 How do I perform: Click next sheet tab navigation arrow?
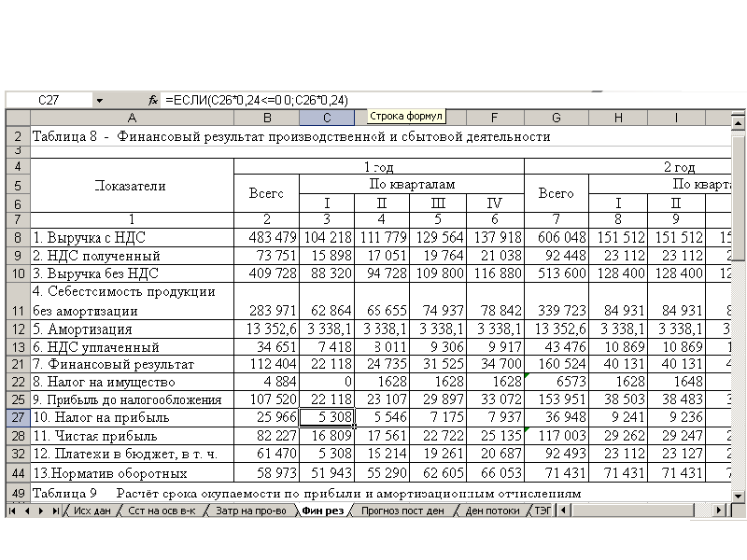click(x=41, y=511)
